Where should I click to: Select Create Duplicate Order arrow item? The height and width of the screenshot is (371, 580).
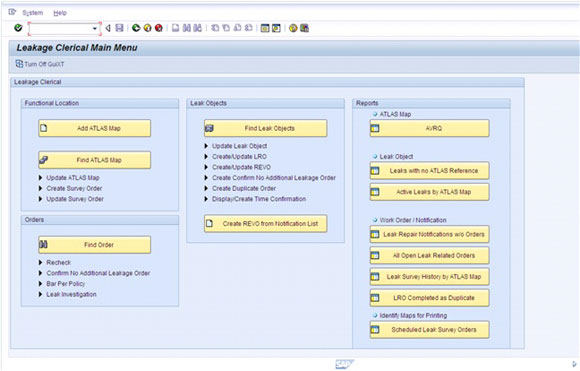240,189
